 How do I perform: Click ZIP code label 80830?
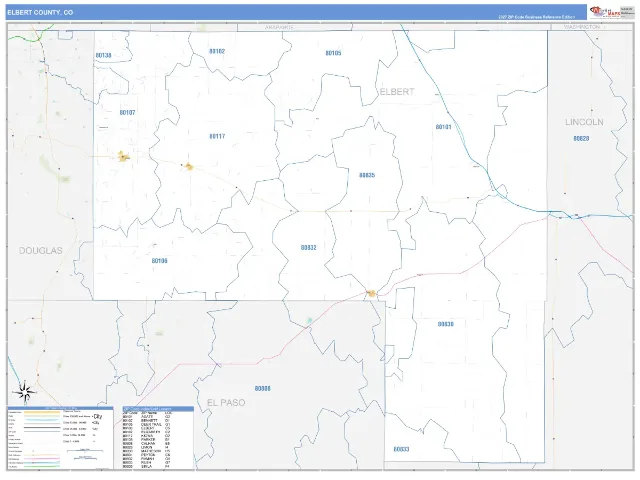[445, 324]
